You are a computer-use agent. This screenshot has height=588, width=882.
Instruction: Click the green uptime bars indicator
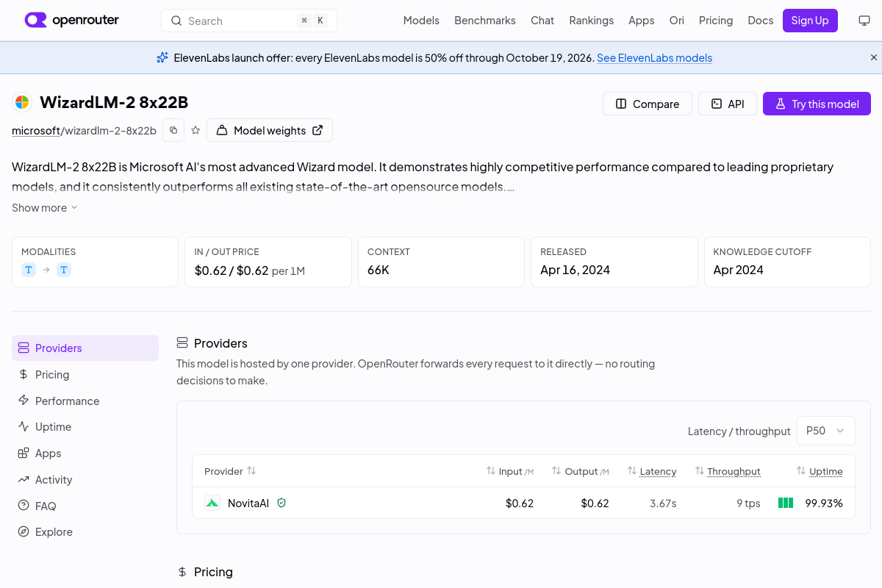[x=786, y=503]
